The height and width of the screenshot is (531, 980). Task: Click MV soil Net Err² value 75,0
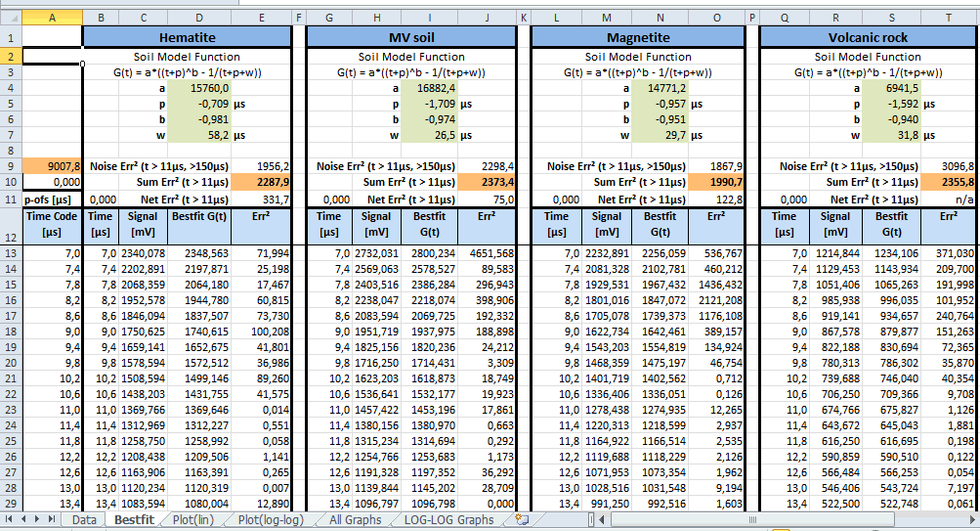pyautogui.click(x=487, y=199)
